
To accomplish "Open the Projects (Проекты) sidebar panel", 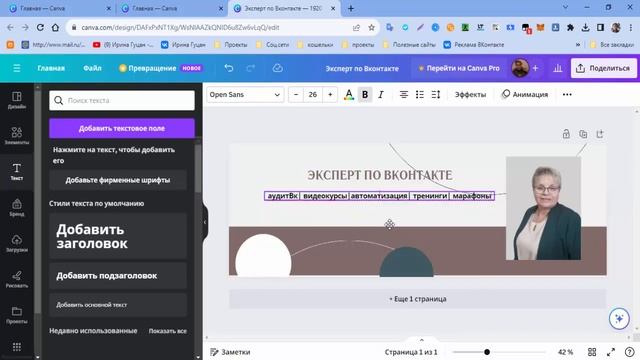I will [x=16, y=315].
